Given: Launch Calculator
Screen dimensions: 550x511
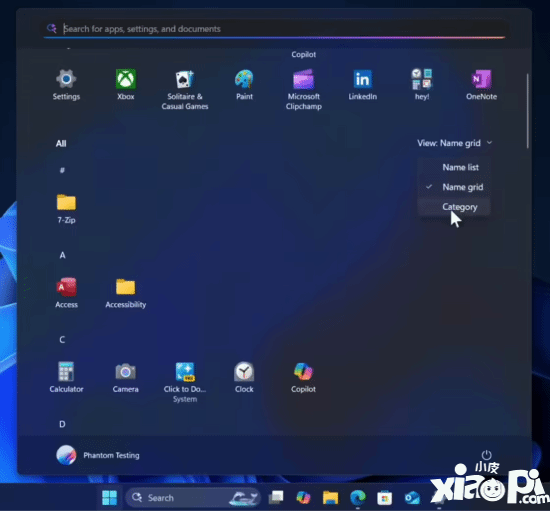Looking at the screenshot, I should click(x=66, y=377).
